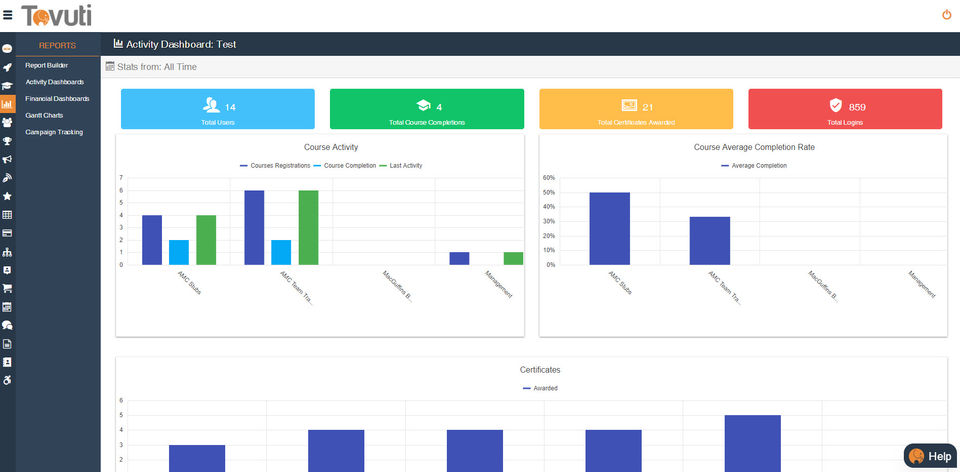Click the 60% axis label

pyautogui.click(x=549, y=178)
